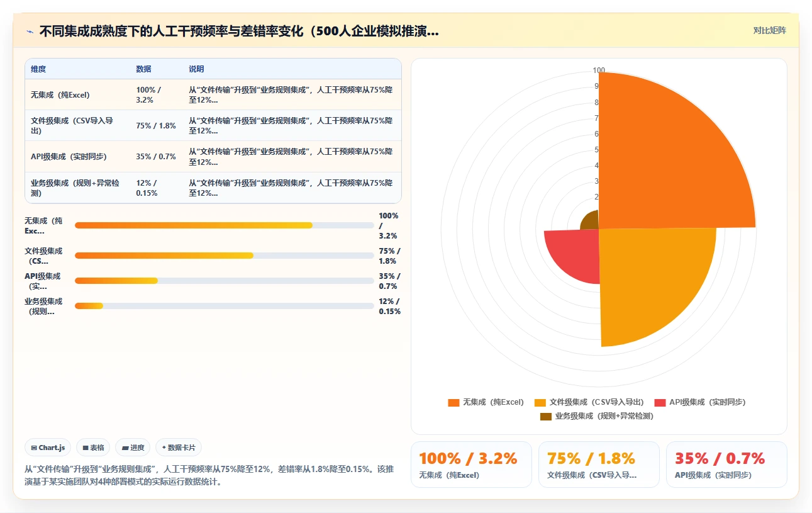Click the 对比矩阵 label in the header
The height and width of the screenshot is (513, 812).
coord(769,30)
